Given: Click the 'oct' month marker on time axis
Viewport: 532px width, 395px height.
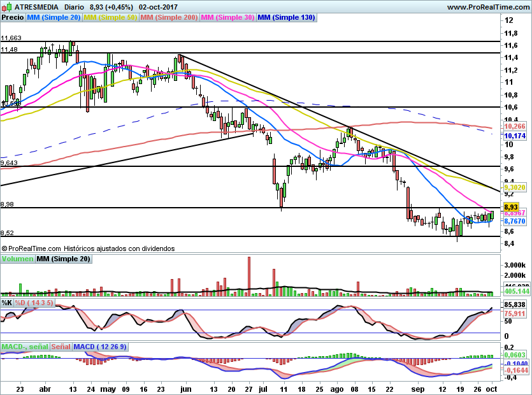Looking at the screenshot, I should pos(492,389).
